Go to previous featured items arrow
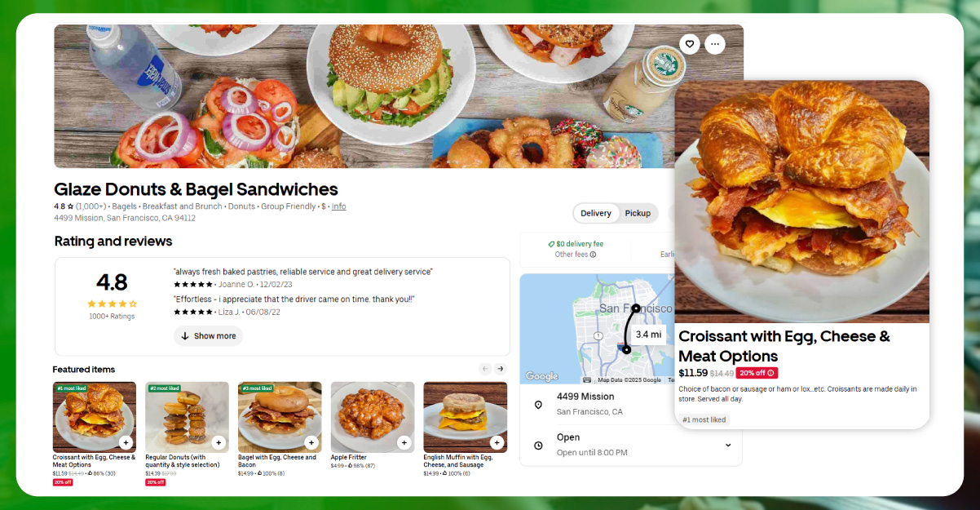Viewport: 980px width, 510px height. click(x=485, y=369)
